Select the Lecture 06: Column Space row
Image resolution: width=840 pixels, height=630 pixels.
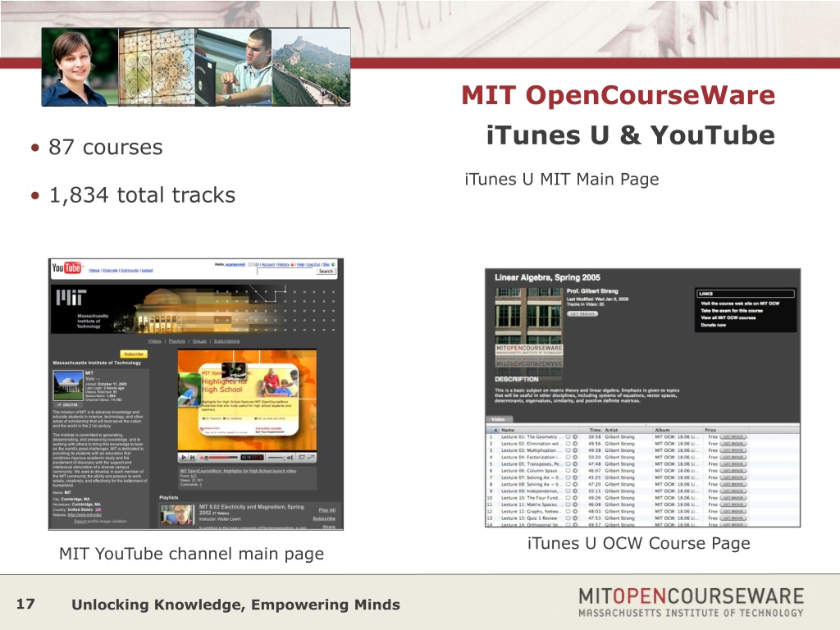[642, 470]
